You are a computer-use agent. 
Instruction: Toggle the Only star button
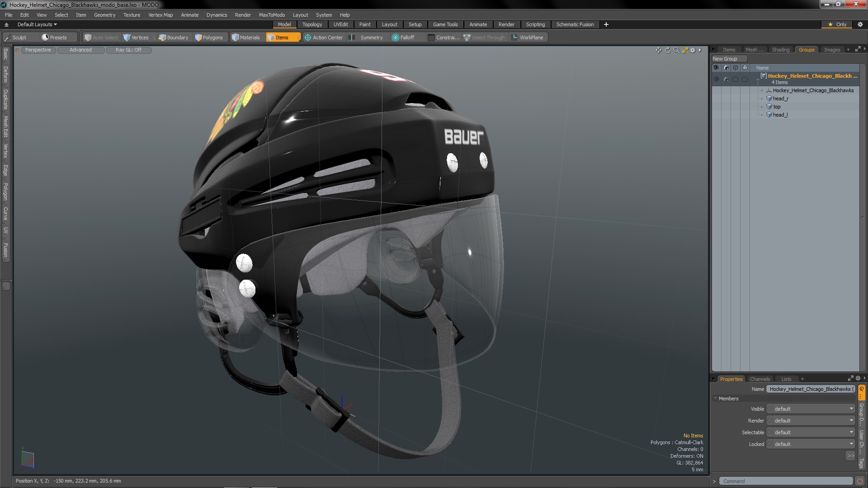pos(837,24)
